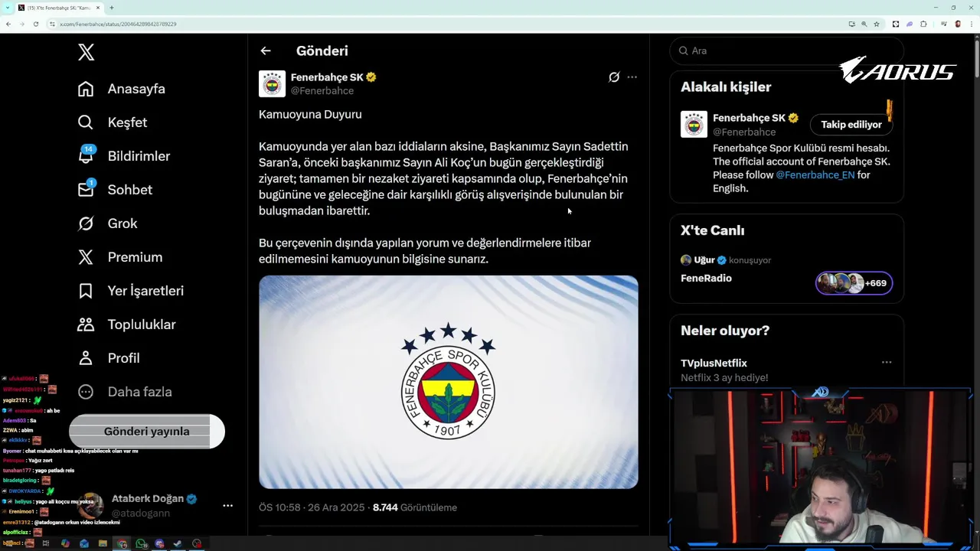Viewport: 980px width, 551px height.
Task: Open post options three-dot menu
Action: (x=632, y=77)
